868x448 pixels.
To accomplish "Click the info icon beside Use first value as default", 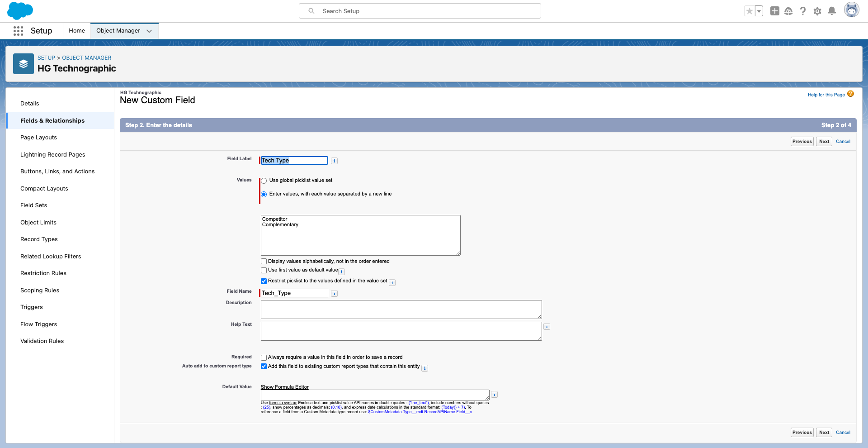I will pos(342,272).
